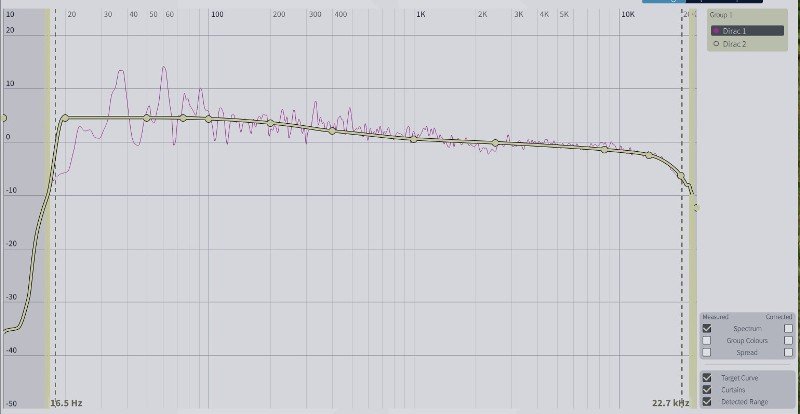Enable the Corrected Spectrum checkbox
800x414 pixels.
point(788,328)
